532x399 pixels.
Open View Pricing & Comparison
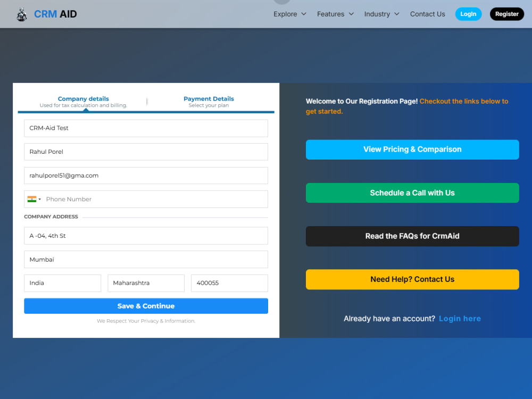click(412, 149)
